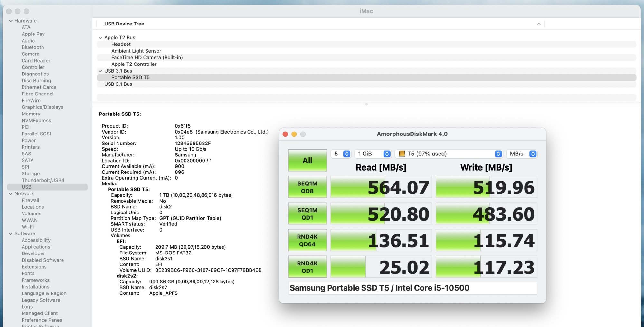Screen dimensions: 644x327
Task: Collapse the Hardware section in the sidebar
Action: pos(11,21)
